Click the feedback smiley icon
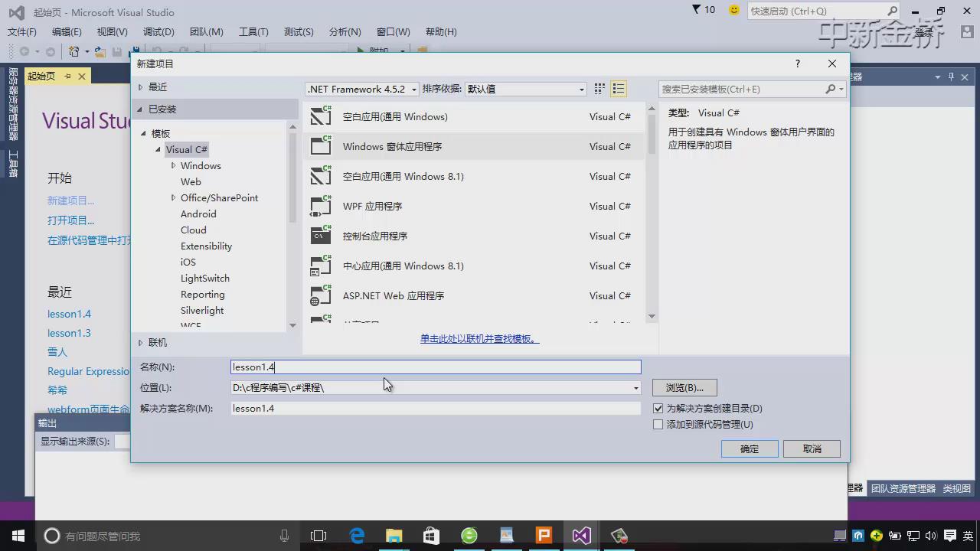The width and height of the screenshot is (980, 551). [734, 10]
